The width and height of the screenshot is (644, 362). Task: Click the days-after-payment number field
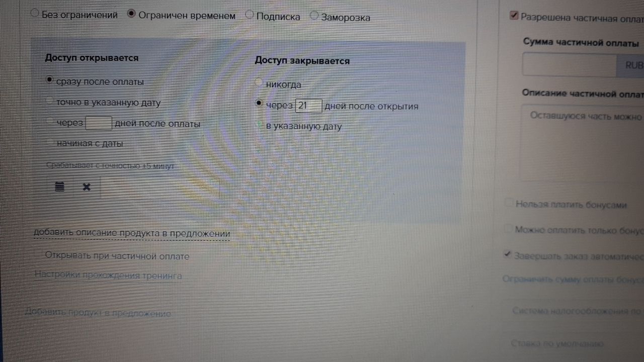tap(99, 123)
